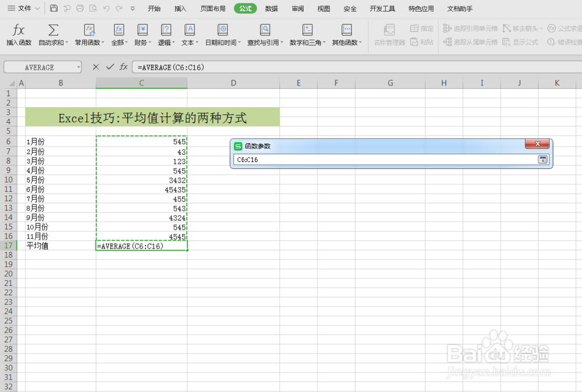
Task: Click cell with value 3432
Action: point(141,180)
